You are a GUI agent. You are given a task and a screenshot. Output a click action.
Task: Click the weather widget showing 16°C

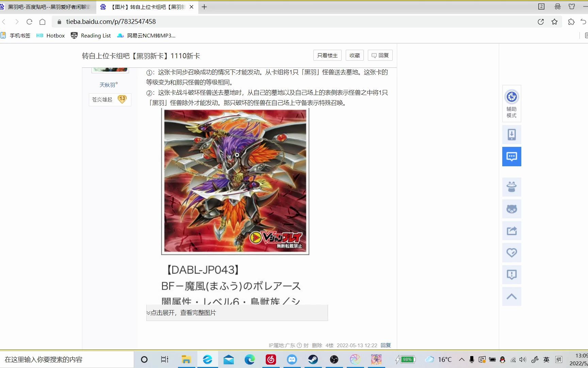point(439,359)
